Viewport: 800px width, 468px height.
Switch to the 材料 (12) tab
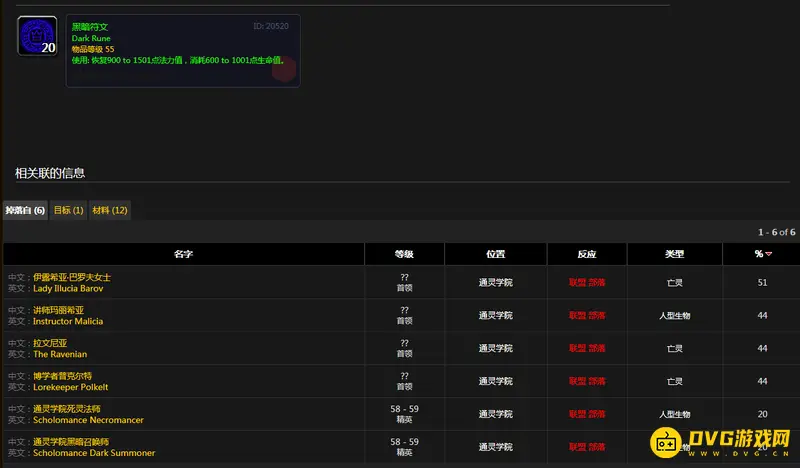pyautogui.click(x=110, y=210)
